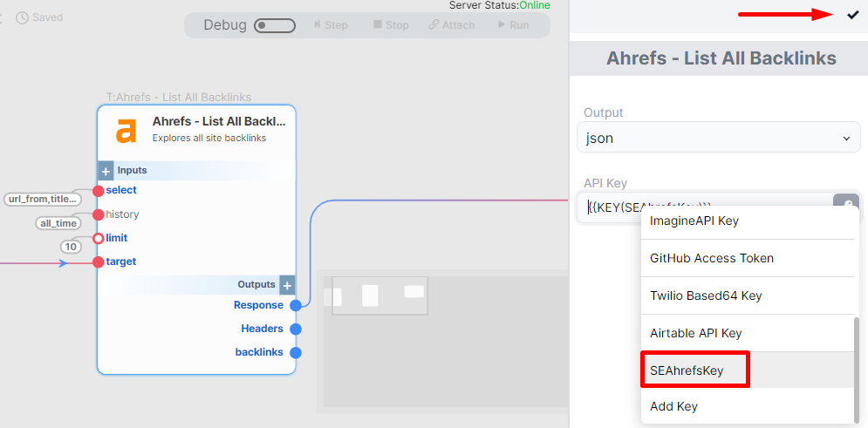Viewport: 868px width, 428px height.
Task: Select SEAhrefsKey from the key list
Action: point(748,370)
